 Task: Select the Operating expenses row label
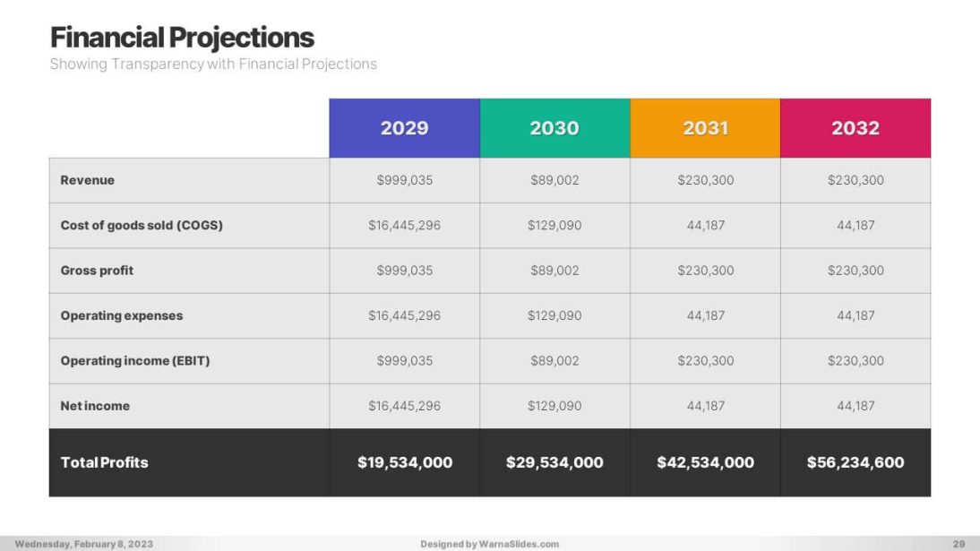[121, 315]
